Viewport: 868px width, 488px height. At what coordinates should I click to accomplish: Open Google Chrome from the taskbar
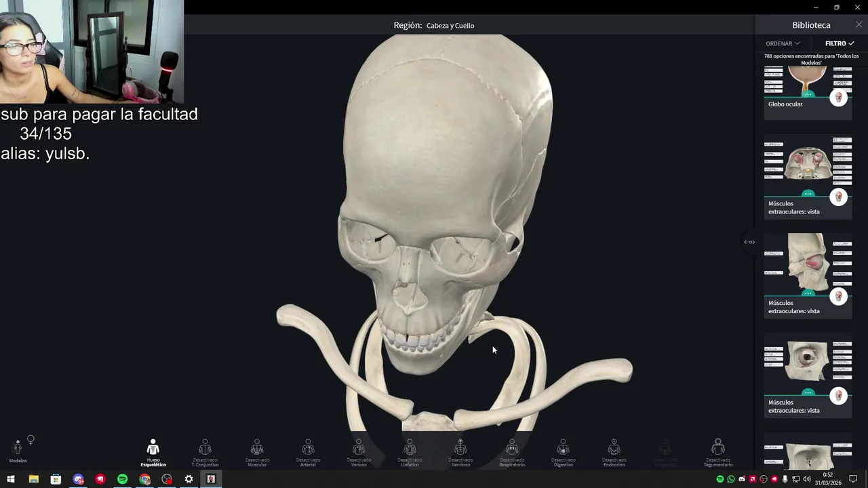(144, 479)
